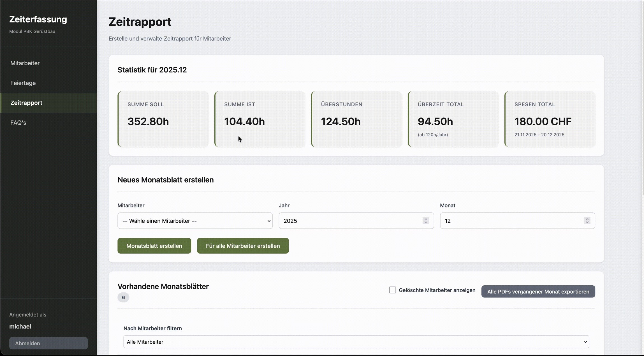The height and width of the screenshot is (356, 644).
Task: Open the Mitarbeiter selection dropdown
Action: pyautogui.click(x=195, y=221)
